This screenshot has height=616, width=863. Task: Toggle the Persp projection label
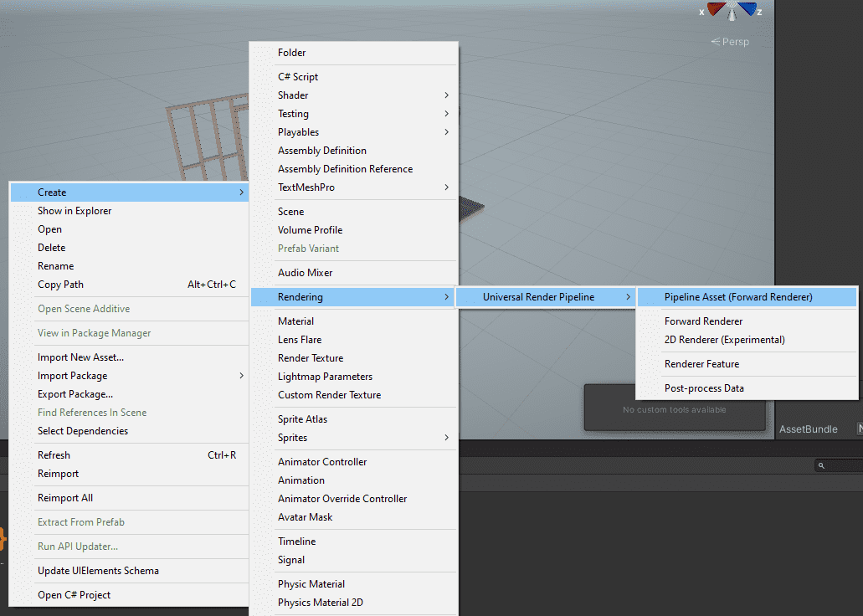click(x=730, y=42)
